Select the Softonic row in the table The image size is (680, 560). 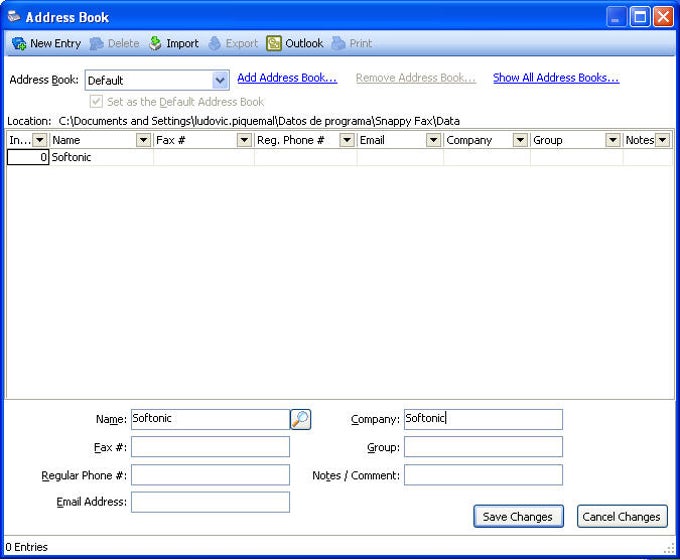tap(340, 157)
